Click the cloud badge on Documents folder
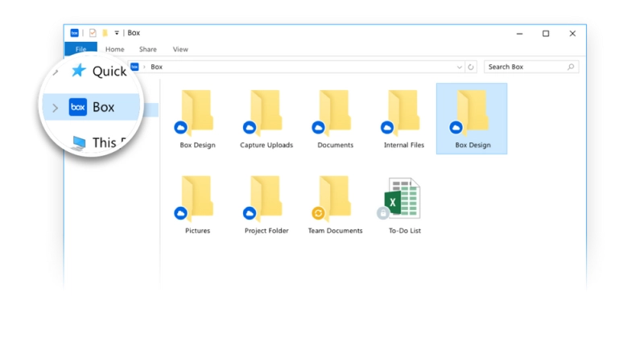 point(318,128)
